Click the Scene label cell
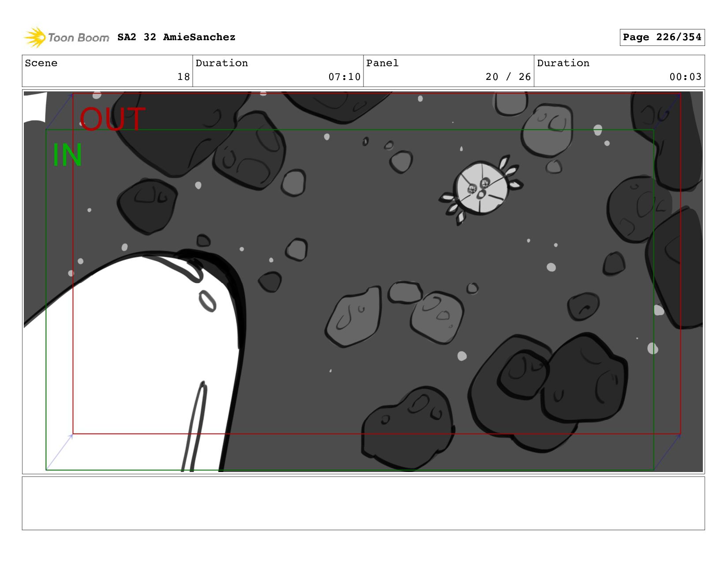This screenshot has width=728, height=563. pos(107,71)
